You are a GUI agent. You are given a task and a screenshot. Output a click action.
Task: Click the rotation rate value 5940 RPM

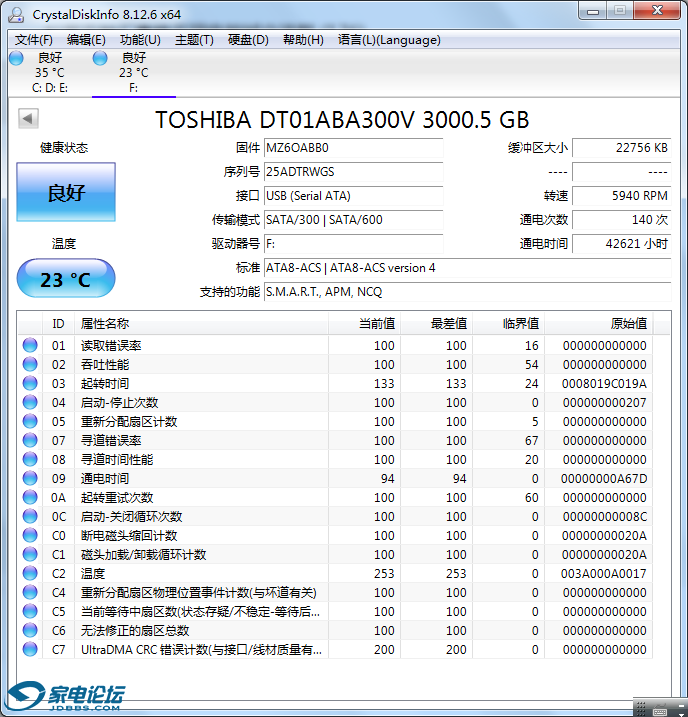point(622,196)
